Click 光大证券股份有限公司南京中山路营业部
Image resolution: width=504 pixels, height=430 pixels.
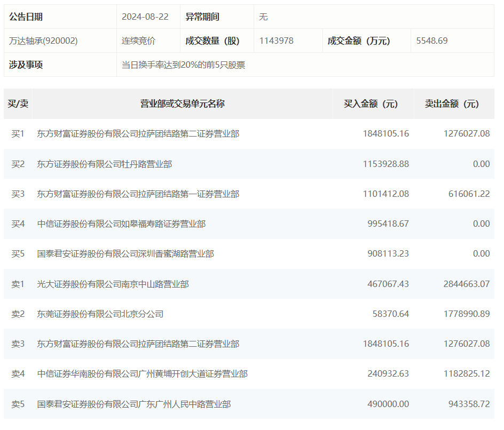click(x=113, y=284)
